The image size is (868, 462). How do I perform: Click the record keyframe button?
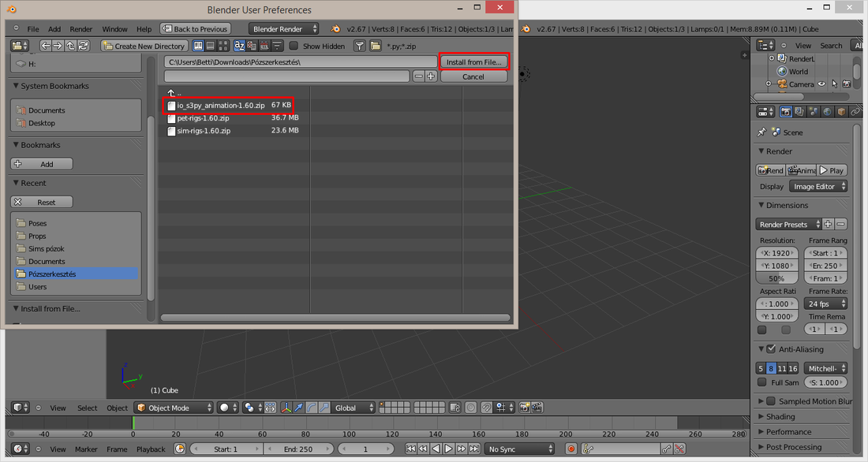(571, 449)
